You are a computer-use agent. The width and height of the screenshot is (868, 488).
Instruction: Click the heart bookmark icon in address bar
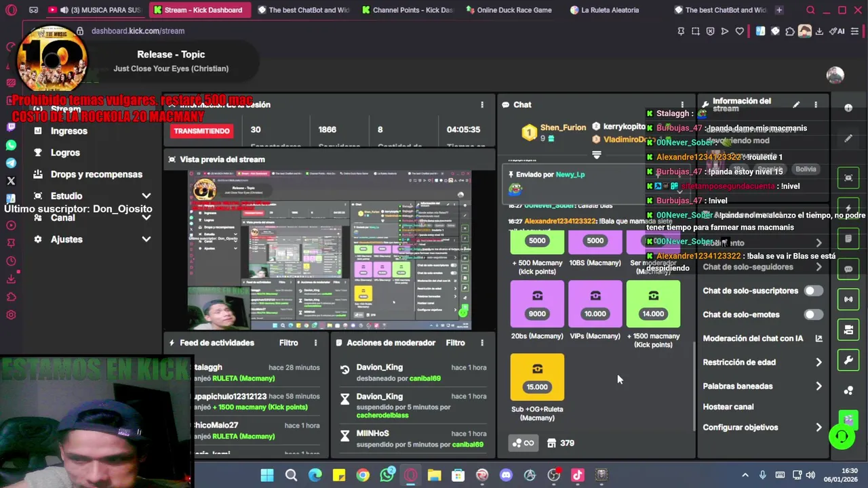coord(739,31)
